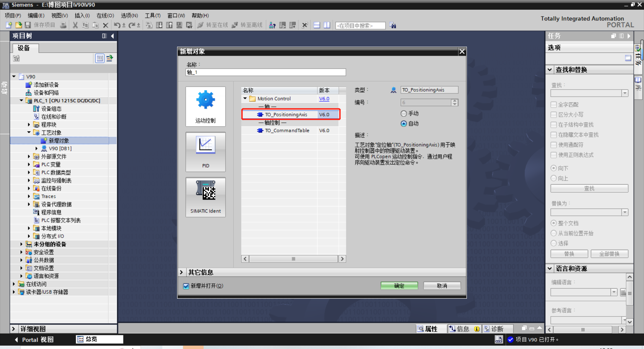Click the 全部替换 button
Screen dimensions: 644x349
tap(609, 254)
